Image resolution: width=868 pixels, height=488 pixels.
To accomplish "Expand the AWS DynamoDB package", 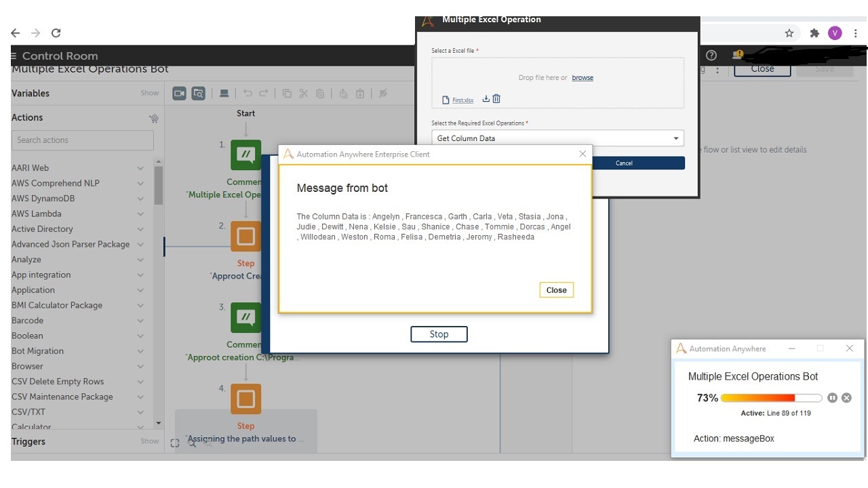I will coord(140,199).
